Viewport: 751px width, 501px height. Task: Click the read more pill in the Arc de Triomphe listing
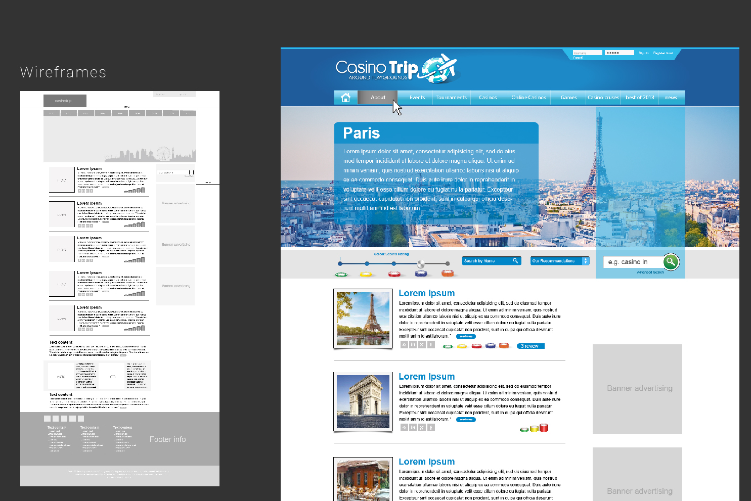(466, 420)
